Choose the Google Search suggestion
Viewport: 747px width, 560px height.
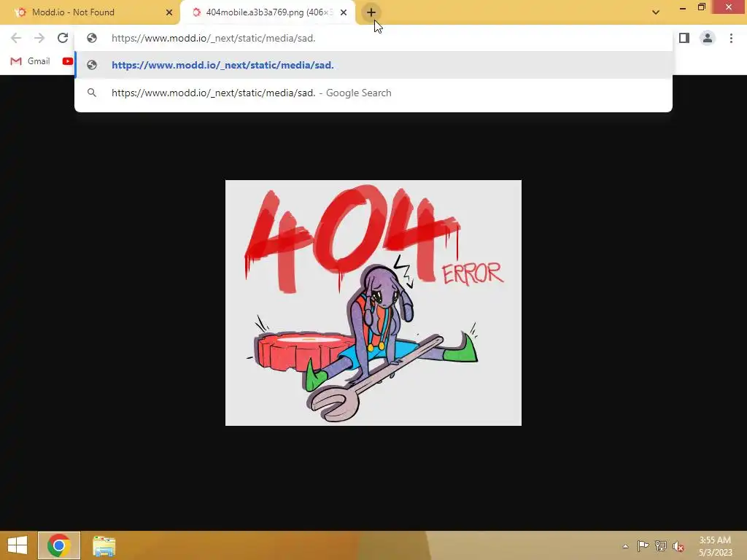coord(373,93)
